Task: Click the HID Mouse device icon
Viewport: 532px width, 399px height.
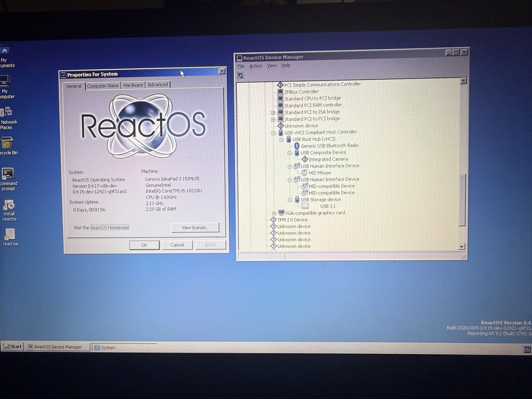Action: tap(305, 172)
